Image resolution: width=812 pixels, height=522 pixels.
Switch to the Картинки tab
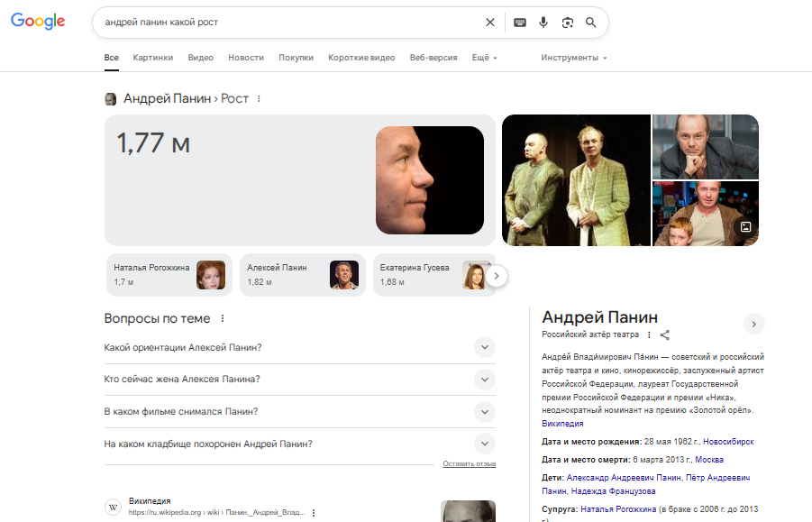153,58
